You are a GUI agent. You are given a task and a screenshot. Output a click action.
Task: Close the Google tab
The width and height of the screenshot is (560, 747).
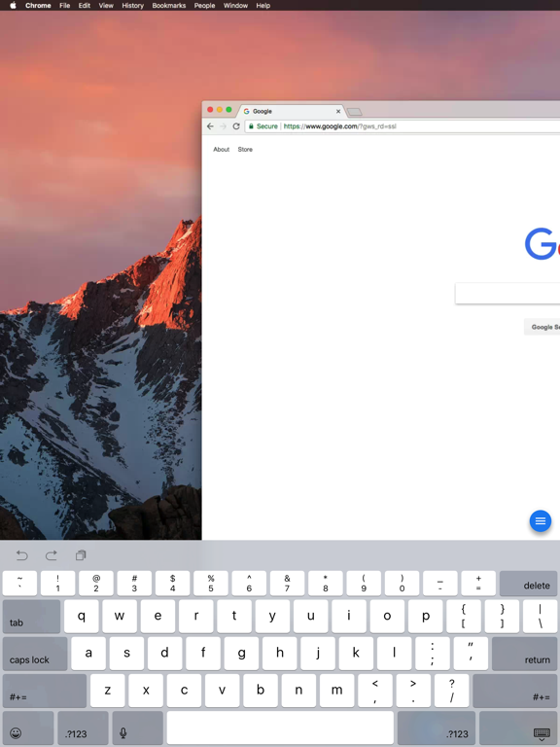click(338, 111)
